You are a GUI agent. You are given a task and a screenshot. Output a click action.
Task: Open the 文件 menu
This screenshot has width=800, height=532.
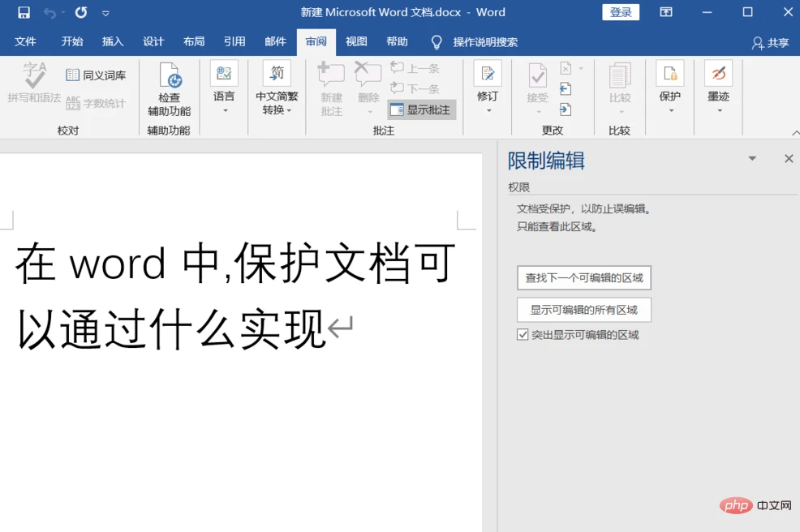[25, 42]
